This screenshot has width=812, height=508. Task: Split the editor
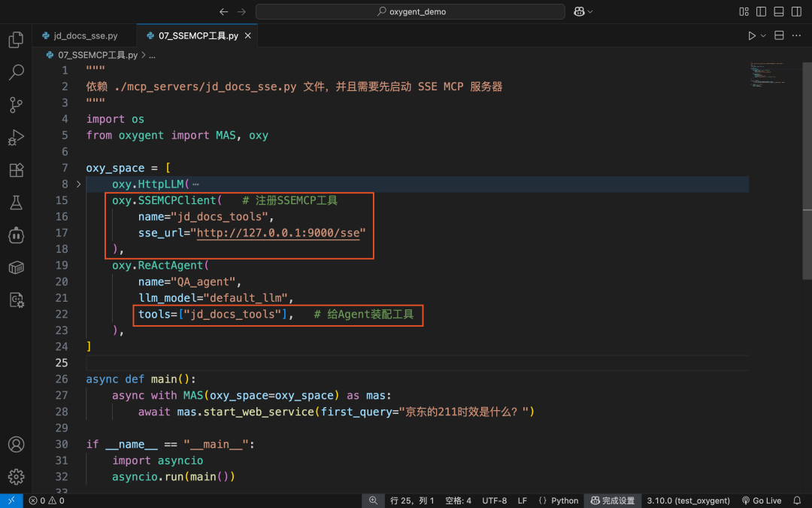(x=779, y=35)
